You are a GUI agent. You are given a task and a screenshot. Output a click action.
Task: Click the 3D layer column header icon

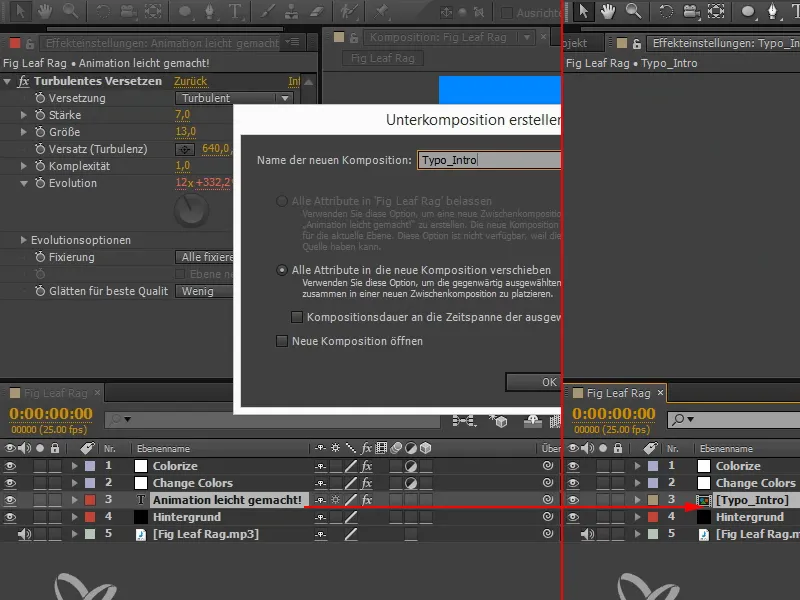point(426,448)
